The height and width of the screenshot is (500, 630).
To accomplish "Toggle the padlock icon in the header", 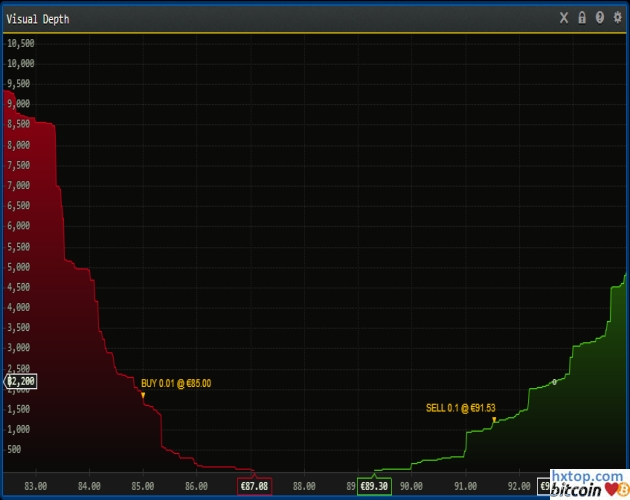I will [x=582, y=18].
